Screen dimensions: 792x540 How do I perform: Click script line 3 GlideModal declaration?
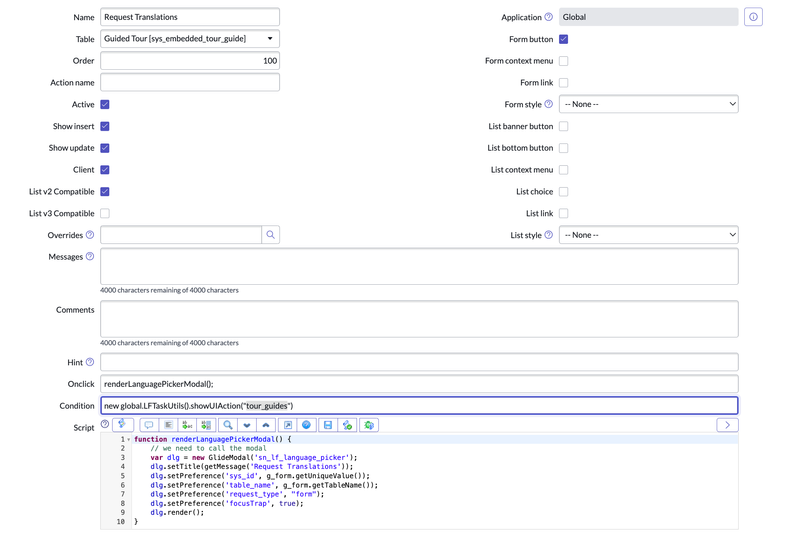pos(254,458)
